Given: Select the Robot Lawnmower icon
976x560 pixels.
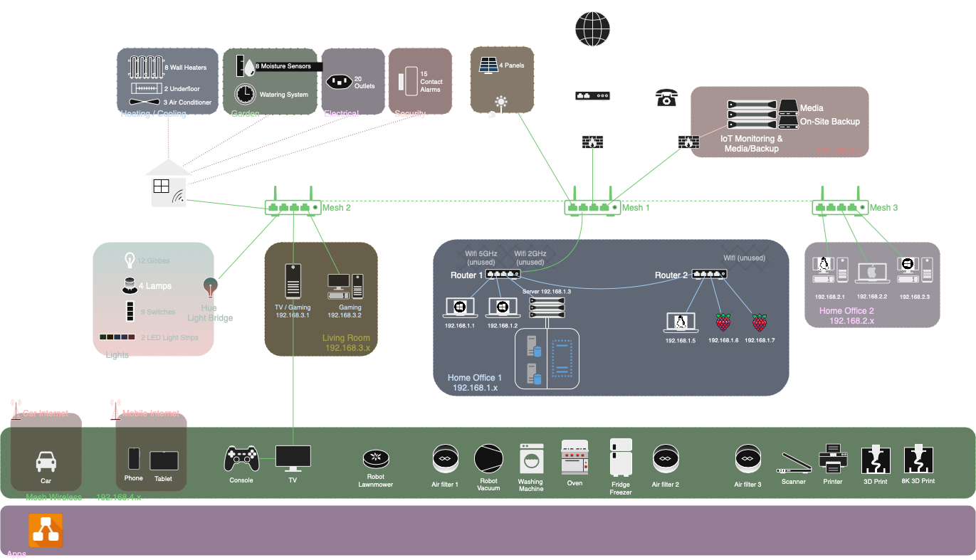Looking at the screenshot, I should 375,459.
